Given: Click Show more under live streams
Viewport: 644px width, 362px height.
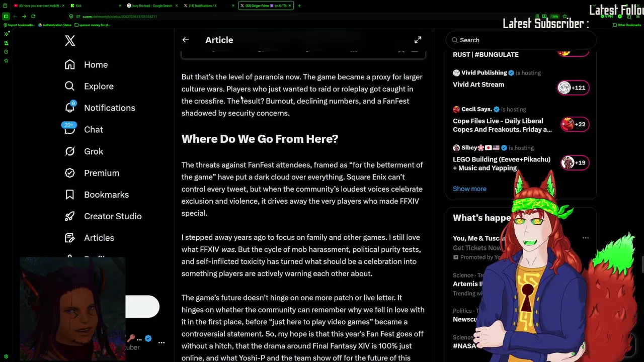Looking at the screenshot, I should click(x=469, y=189).
